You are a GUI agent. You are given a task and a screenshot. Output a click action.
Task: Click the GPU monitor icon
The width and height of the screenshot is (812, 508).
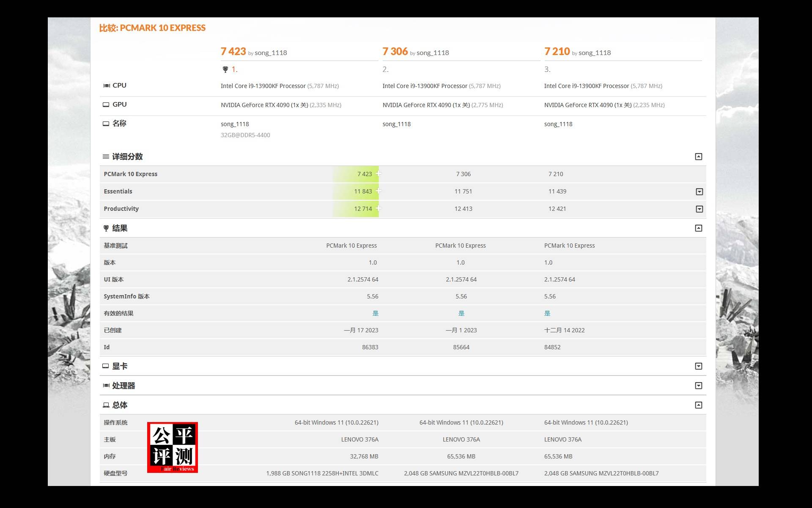106,105
